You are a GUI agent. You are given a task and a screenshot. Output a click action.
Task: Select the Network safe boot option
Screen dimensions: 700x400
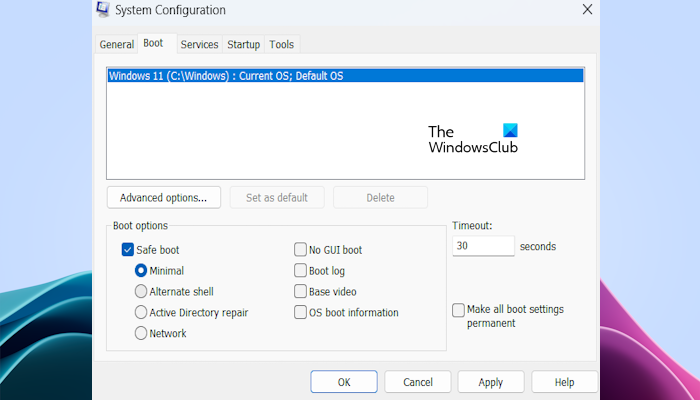141,333
